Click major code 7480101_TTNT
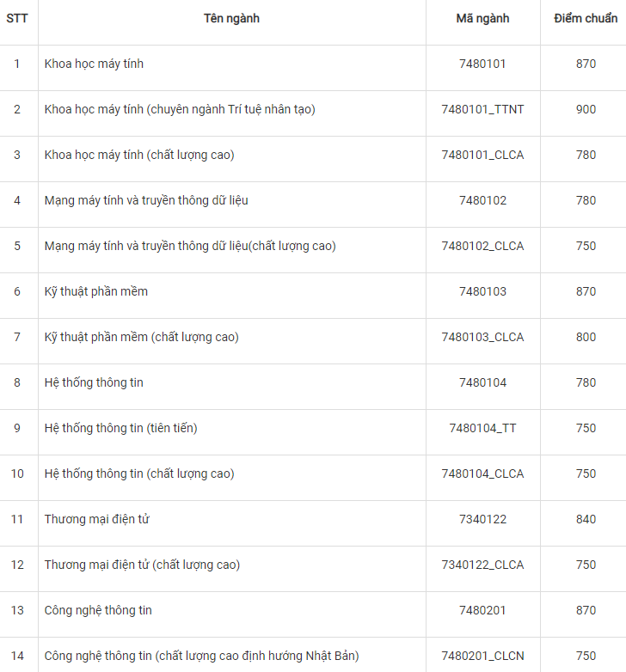 click(482, 110)
